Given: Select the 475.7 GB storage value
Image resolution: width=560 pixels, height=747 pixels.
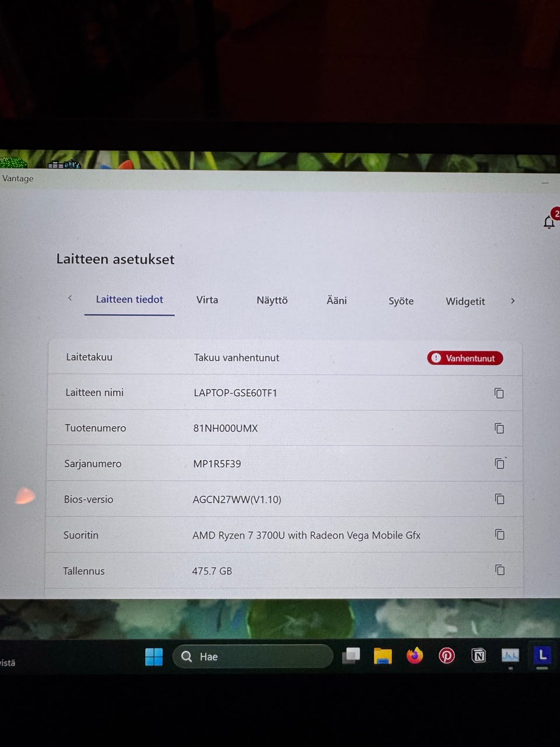Looking at the screenshot, I should click(212, 571).
